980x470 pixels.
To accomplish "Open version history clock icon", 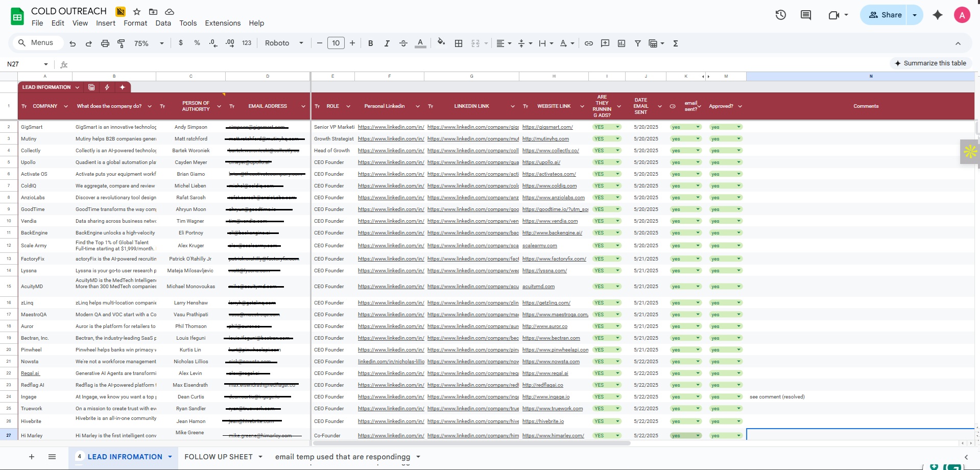I will pos(780,15).
